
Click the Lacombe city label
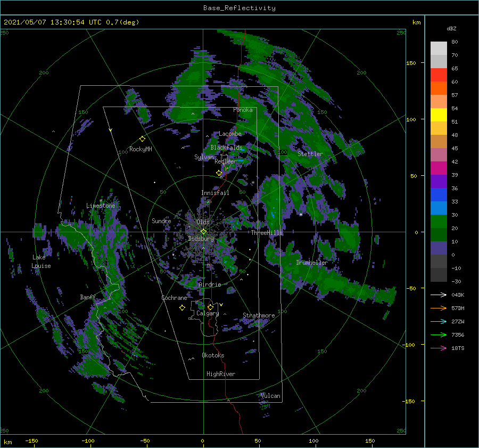pyautogui.click(x=230, y=134)
